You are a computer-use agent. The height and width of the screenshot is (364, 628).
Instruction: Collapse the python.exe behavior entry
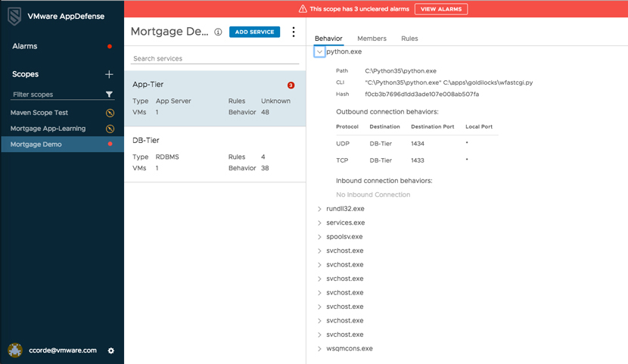[319, 52]
